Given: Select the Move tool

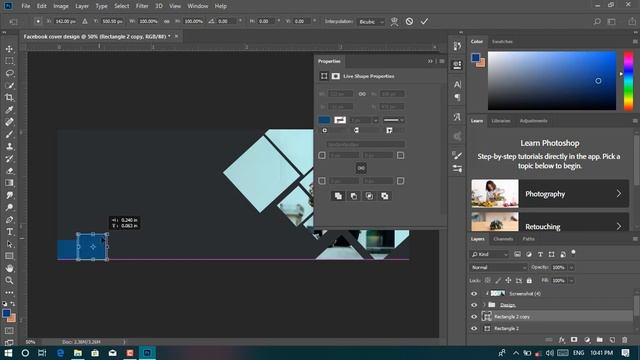Looking at the screenshot, I should [9, 49].
